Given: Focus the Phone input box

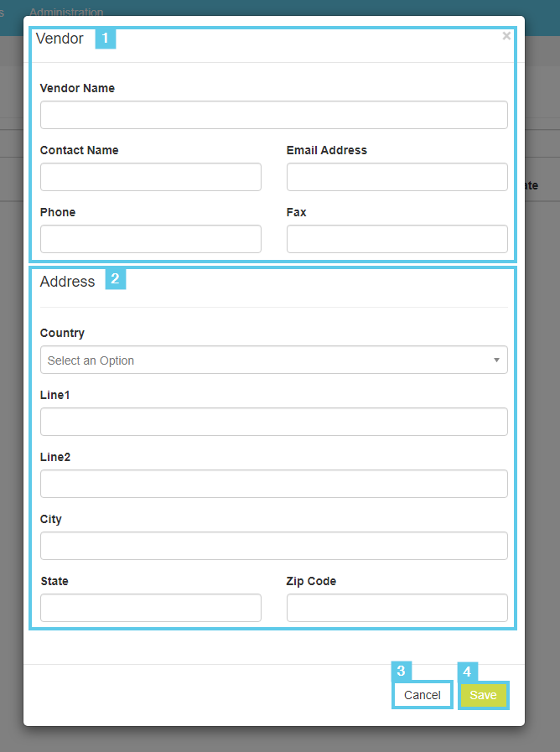Looking at the screenshot, I should tap(151, 239).
